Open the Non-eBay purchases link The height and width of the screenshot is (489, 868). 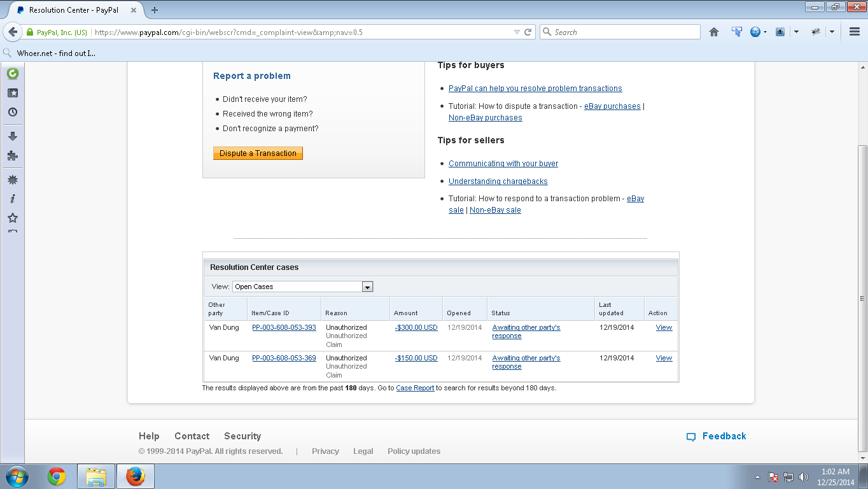tap(485, 118)
